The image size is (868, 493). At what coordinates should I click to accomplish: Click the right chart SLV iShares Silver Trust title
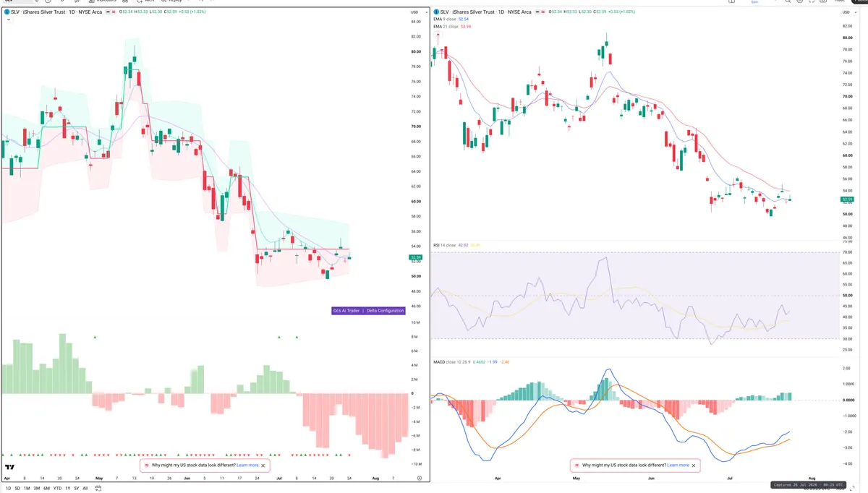pyautogui.click(x=486, y=12)
